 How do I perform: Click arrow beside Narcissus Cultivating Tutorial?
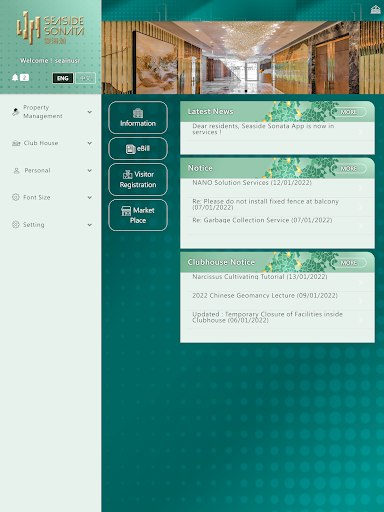pos(361,283)
